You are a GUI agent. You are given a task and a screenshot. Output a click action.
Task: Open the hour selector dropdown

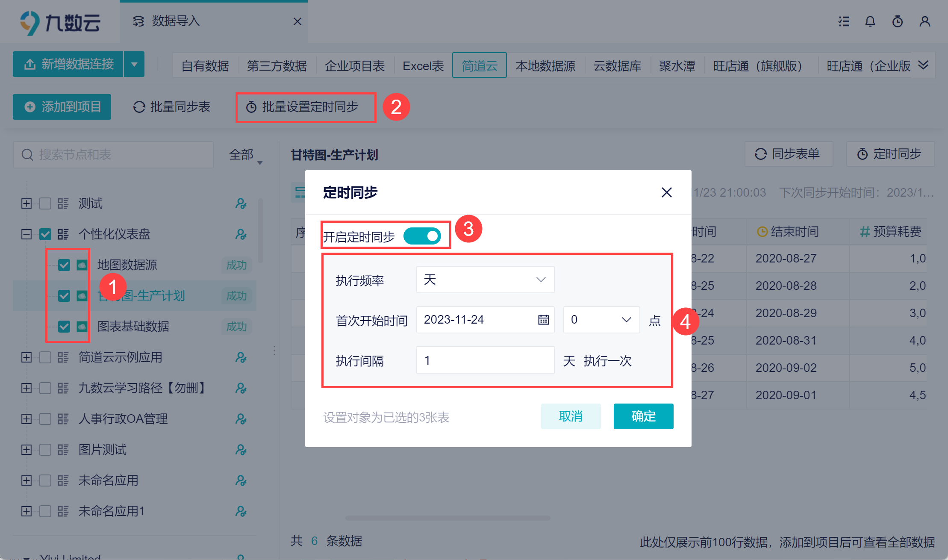(x=601, y=320)
